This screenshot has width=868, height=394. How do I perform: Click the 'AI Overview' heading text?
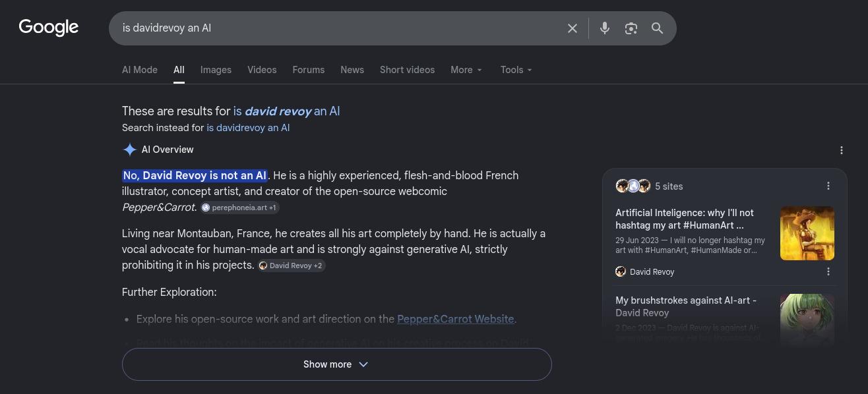168,150
